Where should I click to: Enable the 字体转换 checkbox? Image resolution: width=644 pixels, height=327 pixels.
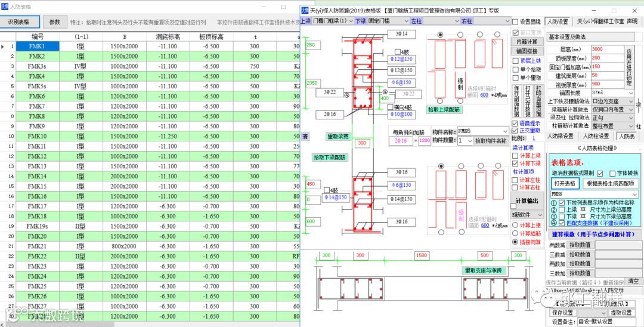[x=612, y=173]
